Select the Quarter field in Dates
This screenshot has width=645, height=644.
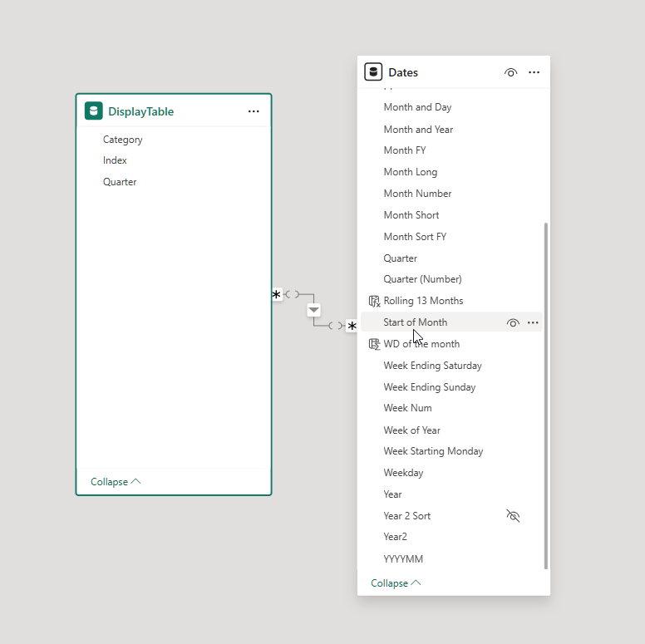point(401,258)
